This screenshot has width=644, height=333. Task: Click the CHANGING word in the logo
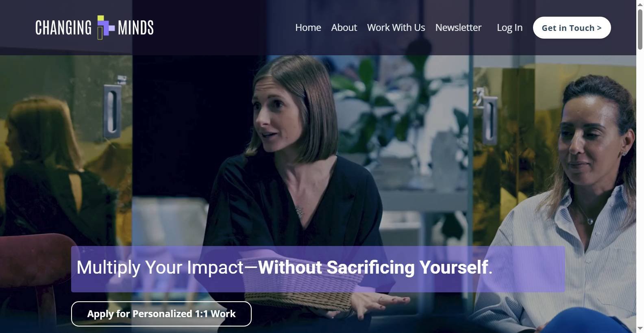(x=63, y=28)
